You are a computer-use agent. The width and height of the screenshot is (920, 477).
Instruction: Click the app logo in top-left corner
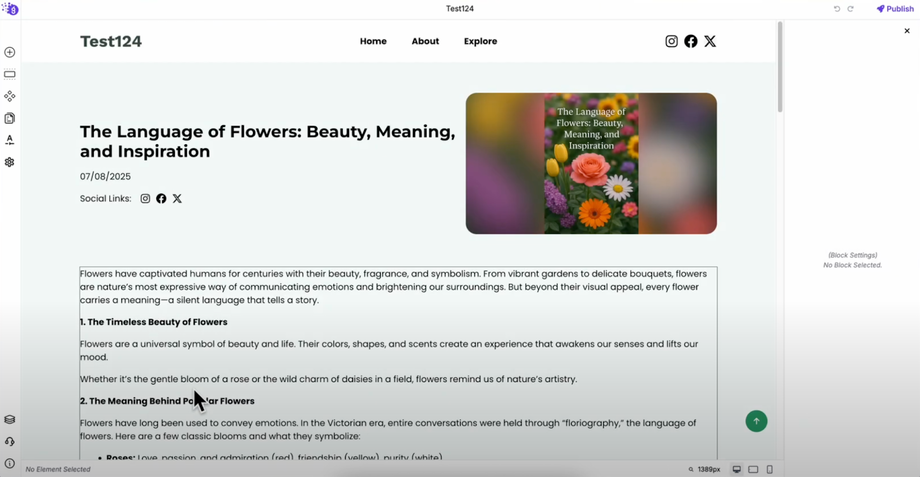(10, 8)
